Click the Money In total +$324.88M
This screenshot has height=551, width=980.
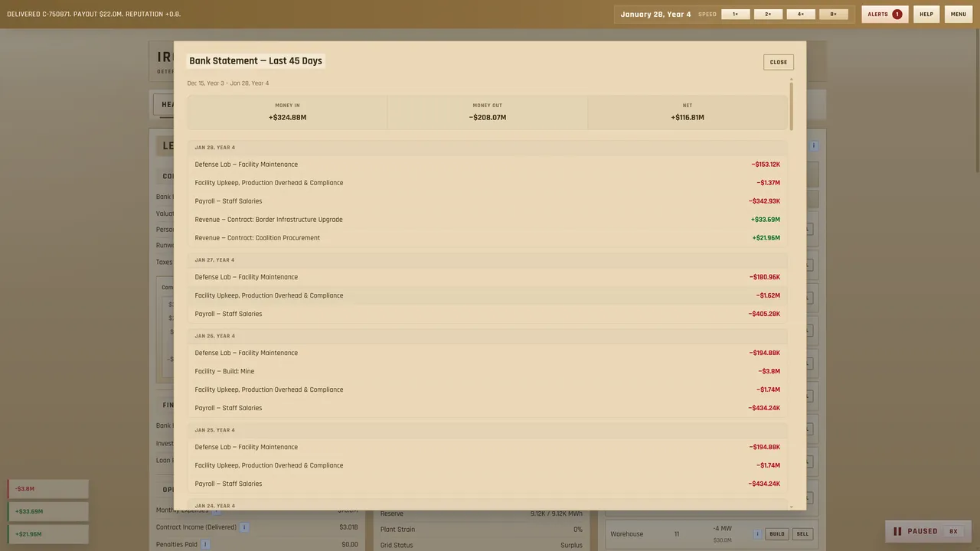[x=287, y=118]
